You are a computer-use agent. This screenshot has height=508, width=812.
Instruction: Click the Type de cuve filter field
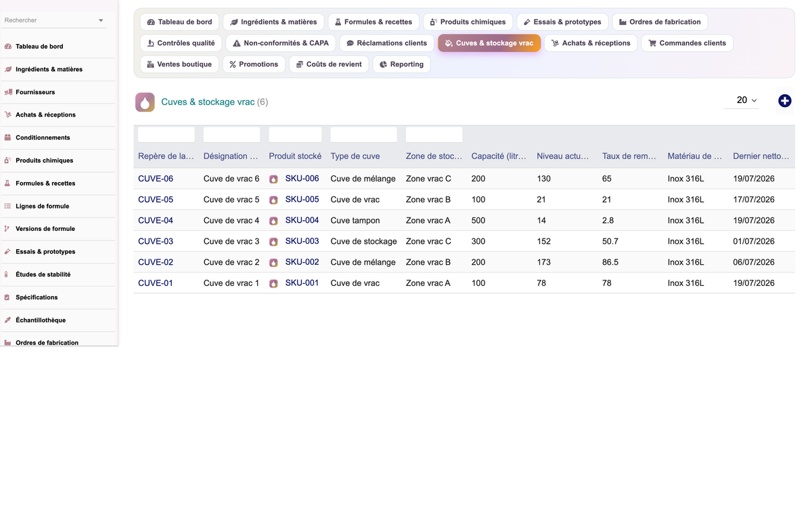[363, 134]
